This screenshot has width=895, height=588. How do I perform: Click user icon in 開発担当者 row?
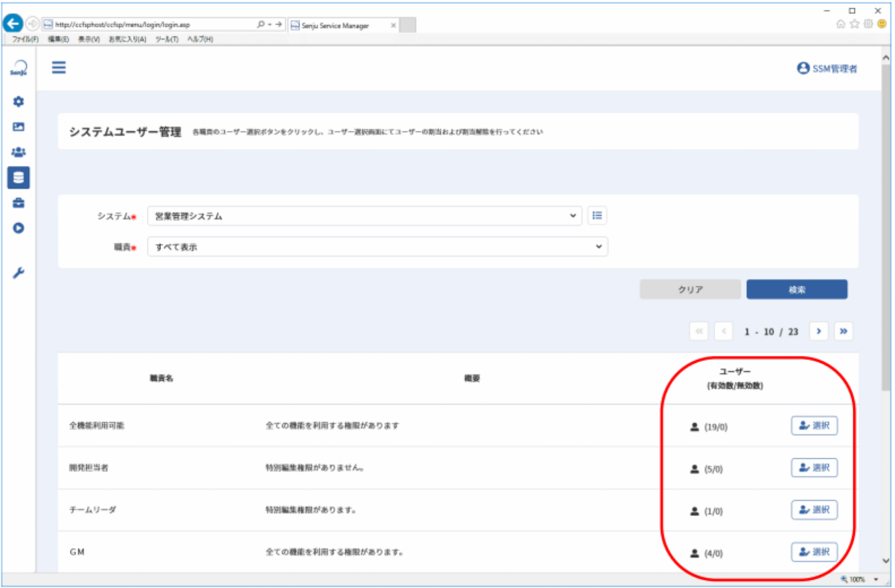point(694,469)
